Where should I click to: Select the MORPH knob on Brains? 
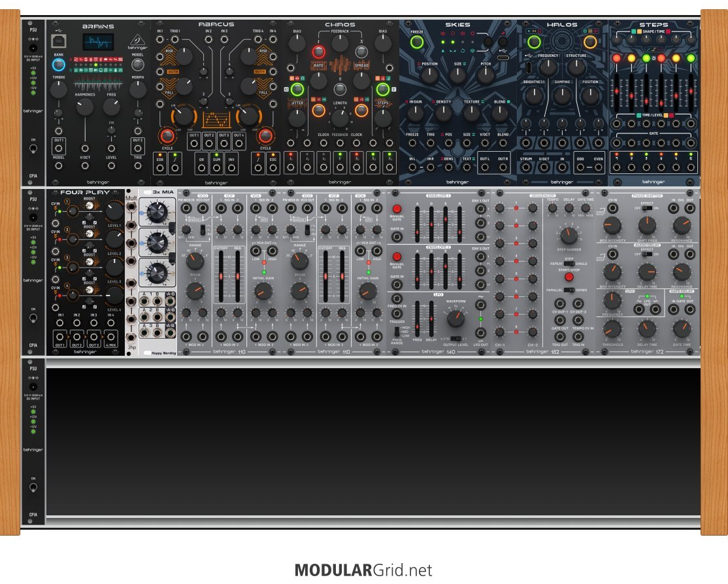pyautogui.click(x=137, y=89)
